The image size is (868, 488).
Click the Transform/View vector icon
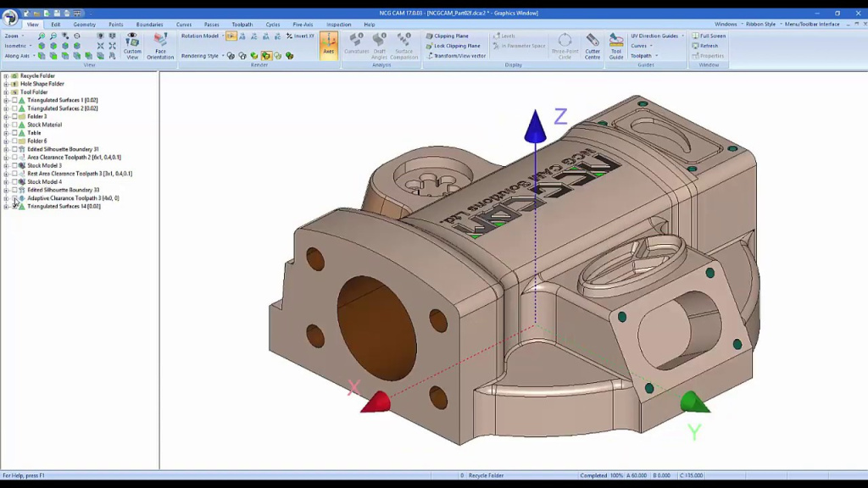pos(429,56)
